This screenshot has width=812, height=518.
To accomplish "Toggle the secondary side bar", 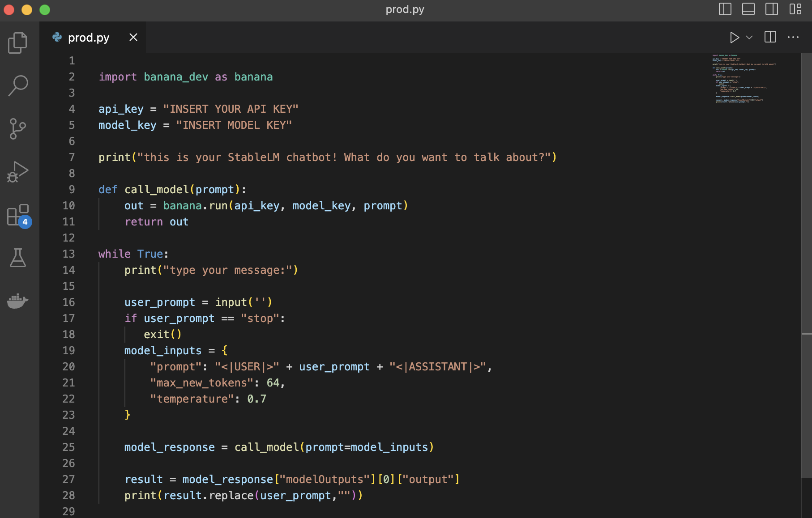I will click(771, 9).
